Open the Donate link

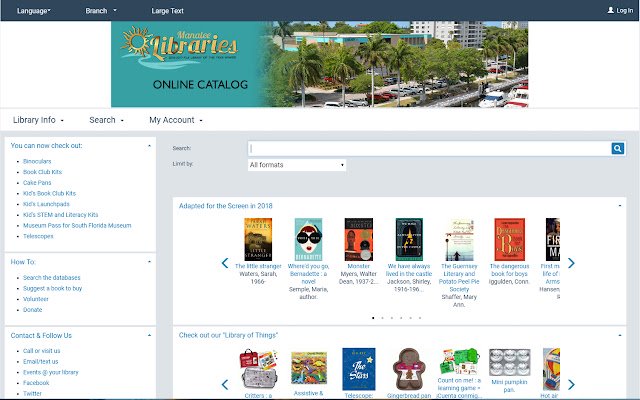point(33,309)
